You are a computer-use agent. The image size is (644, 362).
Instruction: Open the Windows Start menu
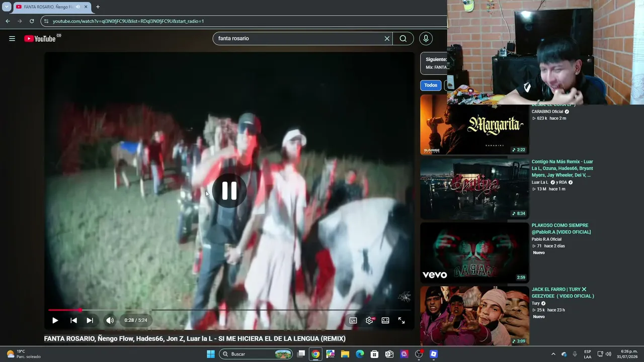tap(211, 354)
